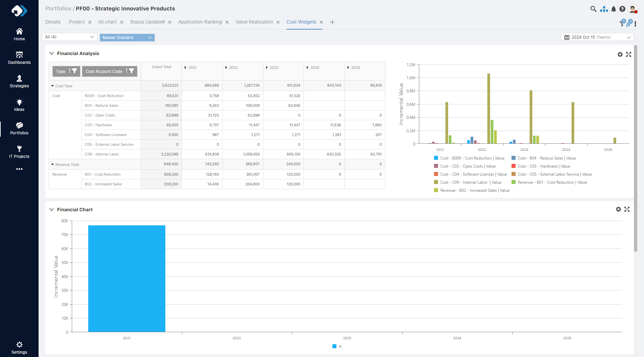Expand the Financial Chart widget fullscreen
The image size is (644, 357).
click(627, 209)
